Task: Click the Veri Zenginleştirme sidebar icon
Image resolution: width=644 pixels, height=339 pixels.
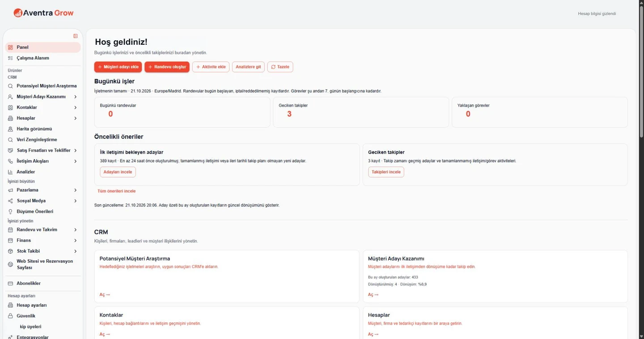Action: click(11, 140)
